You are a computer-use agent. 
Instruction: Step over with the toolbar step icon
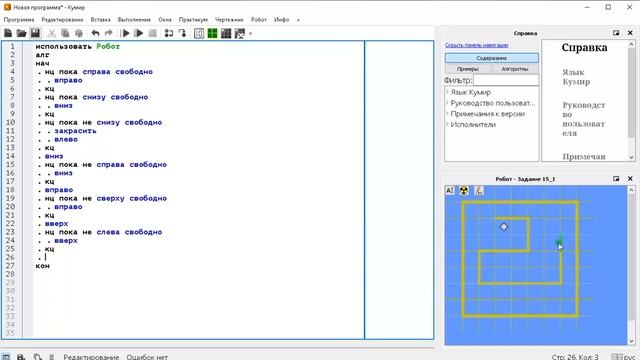point(169,33)
